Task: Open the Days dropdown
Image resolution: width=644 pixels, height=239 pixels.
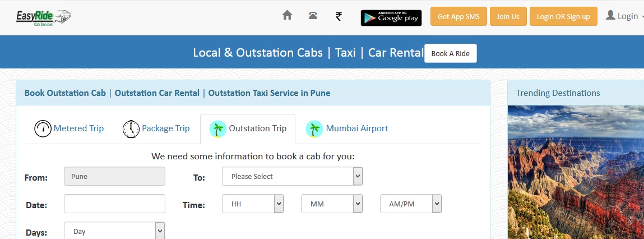Action: pos(114,231)
